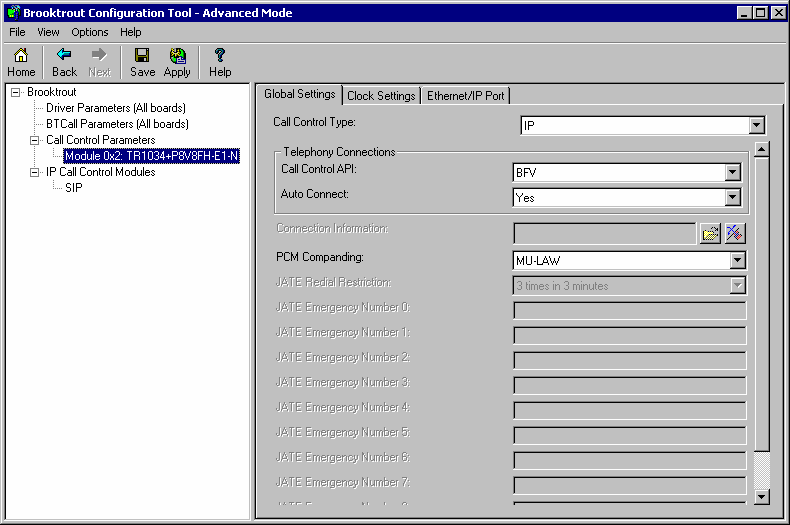This screenshot has width=790, height=525.
Task: Expand the Call Control API dropdown
Action: click(733, 173)
